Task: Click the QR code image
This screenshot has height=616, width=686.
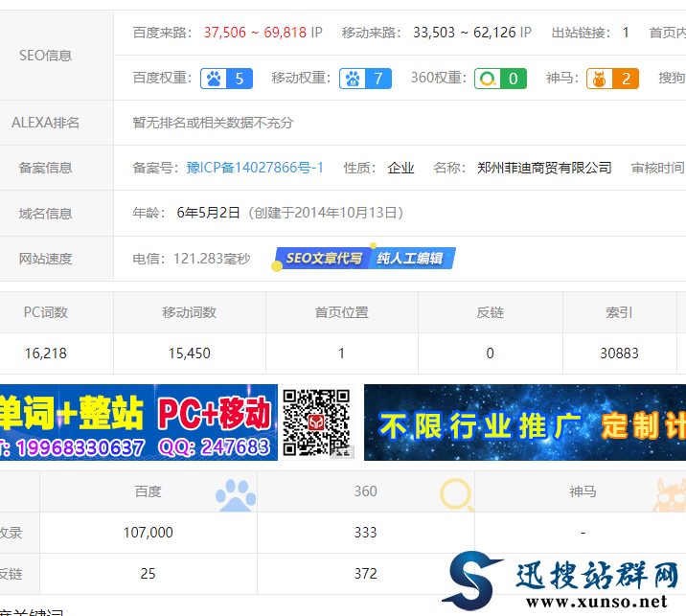Action: click(316, 422)
